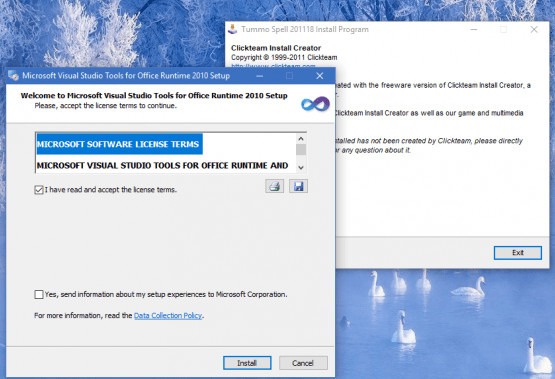
Task: Click the Visual Studio infinity logo
Action: (x=315, y=104)
